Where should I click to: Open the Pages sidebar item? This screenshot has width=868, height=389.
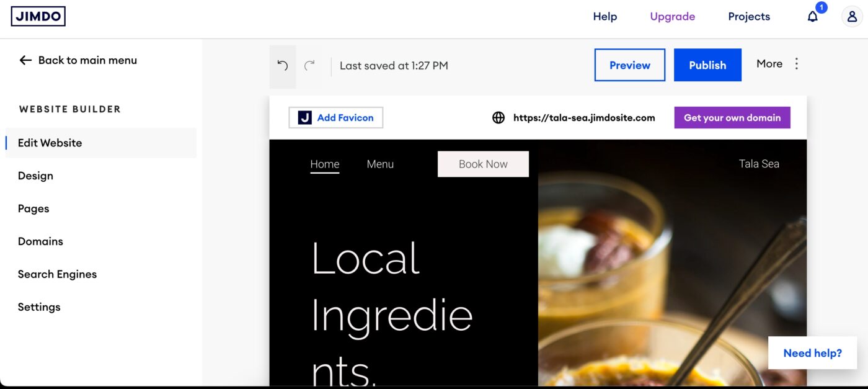pyautogui.click(x=33, y=208)
